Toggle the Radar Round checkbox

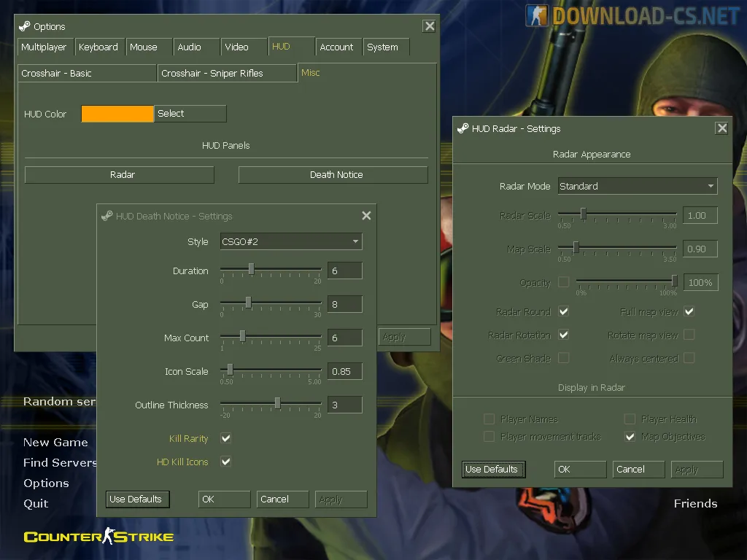[x=564, y=311]
